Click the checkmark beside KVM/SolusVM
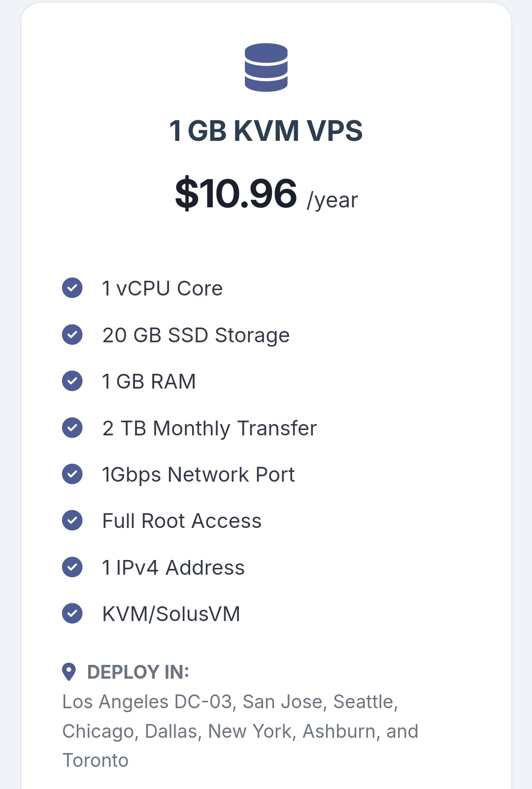532x789 pixels. pos(72,614)
